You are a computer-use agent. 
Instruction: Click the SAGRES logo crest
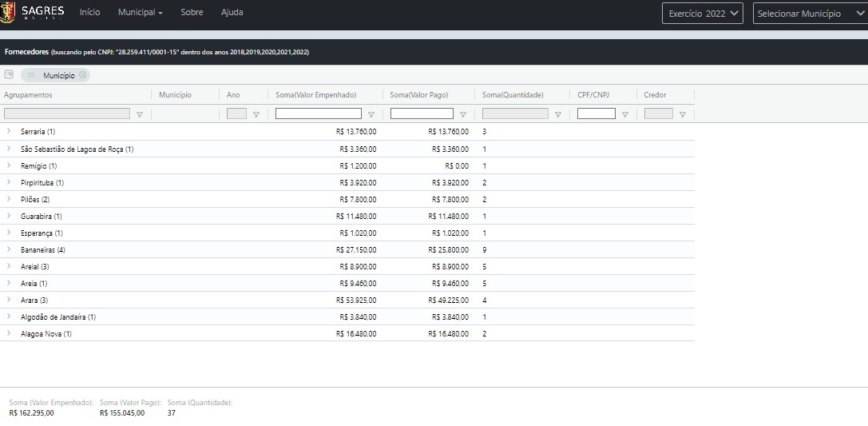[9, 13]
